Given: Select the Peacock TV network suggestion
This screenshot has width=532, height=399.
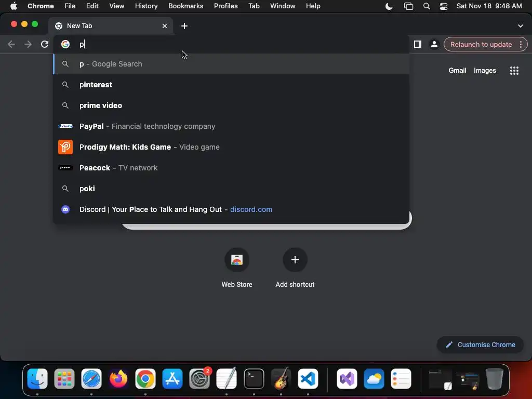Looking at the screenshot, I should coord(231,168).
